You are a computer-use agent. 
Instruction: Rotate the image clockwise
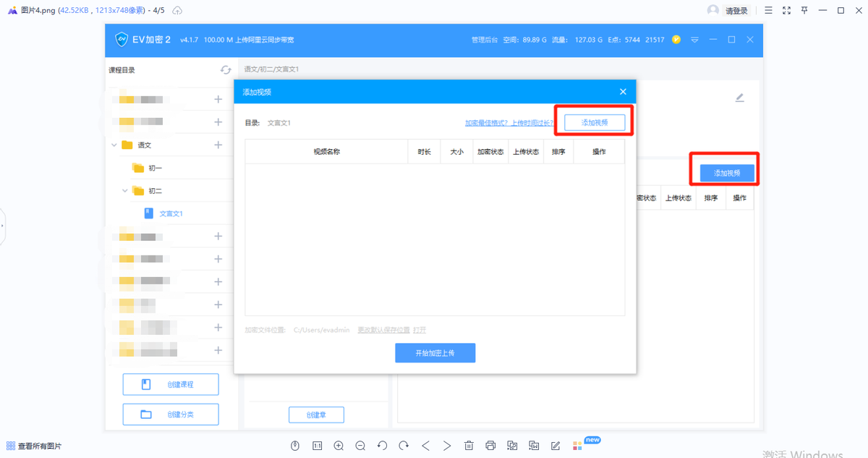[404, 446]
